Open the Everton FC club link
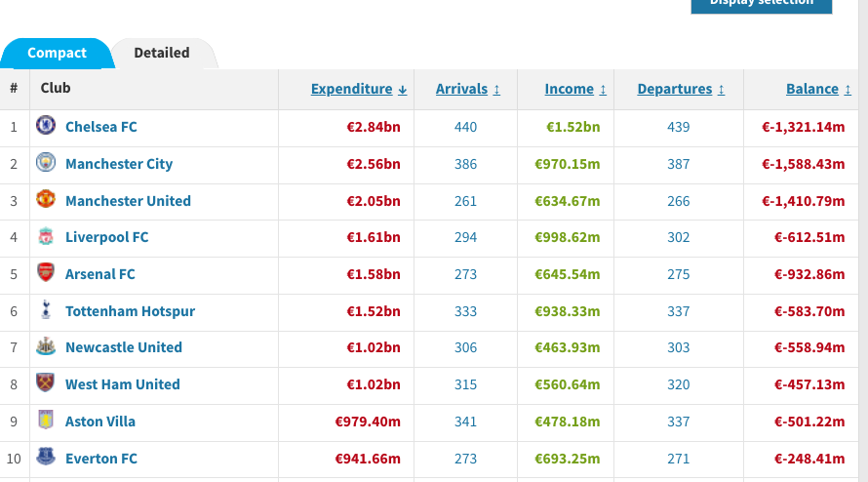 pyautogui.click(x=101, y=459)
